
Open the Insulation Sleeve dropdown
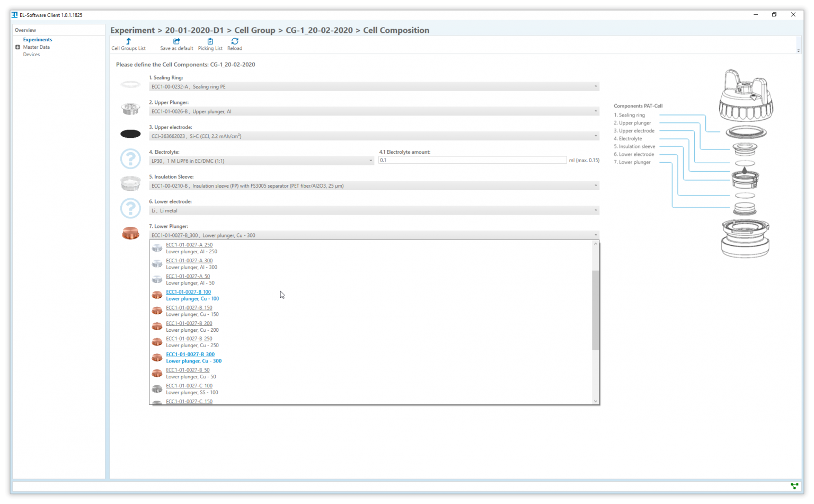[x=374, y=185]
